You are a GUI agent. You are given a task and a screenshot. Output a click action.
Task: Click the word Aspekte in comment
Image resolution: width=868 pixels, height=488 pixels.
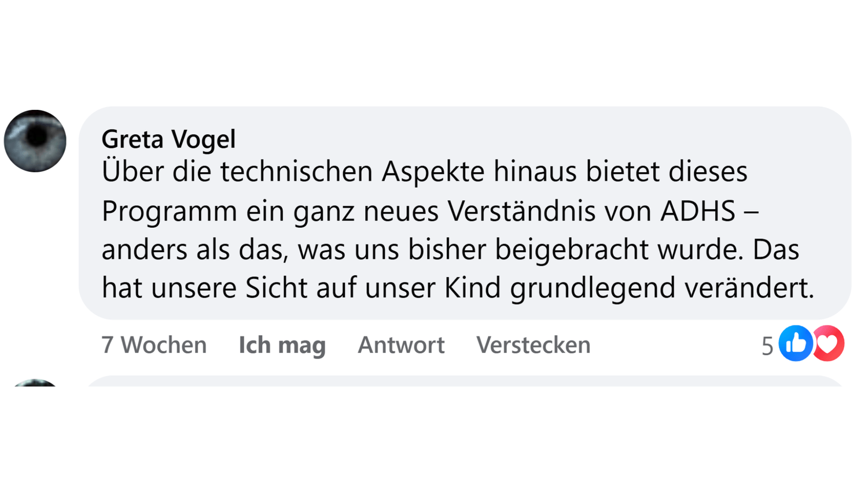tap(432, 173)
